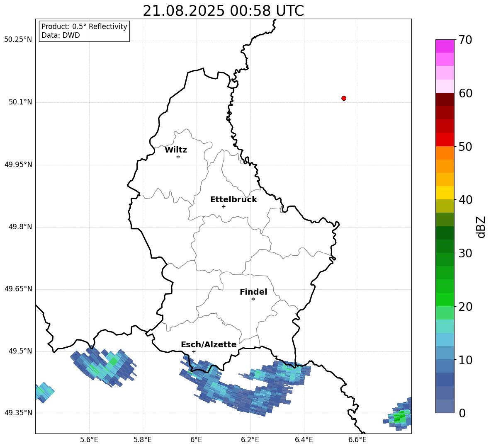Click the Wiltz city label
491x448 pixels.
176,150
